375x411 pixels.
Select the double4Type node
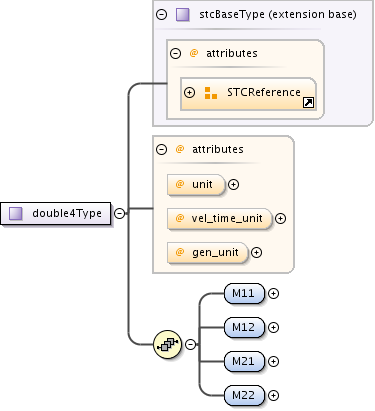[56, 213]
